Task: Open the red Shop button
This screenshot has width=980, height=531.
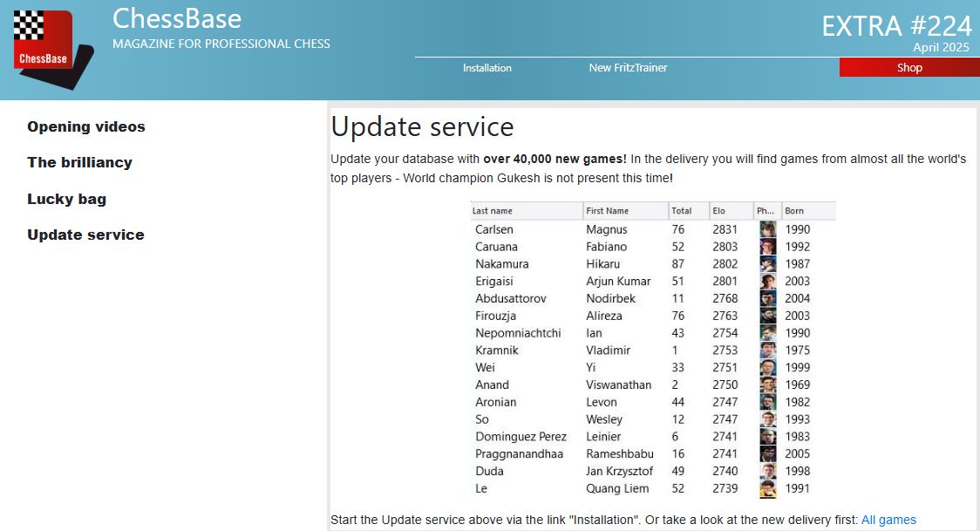Action: point(909,68)
